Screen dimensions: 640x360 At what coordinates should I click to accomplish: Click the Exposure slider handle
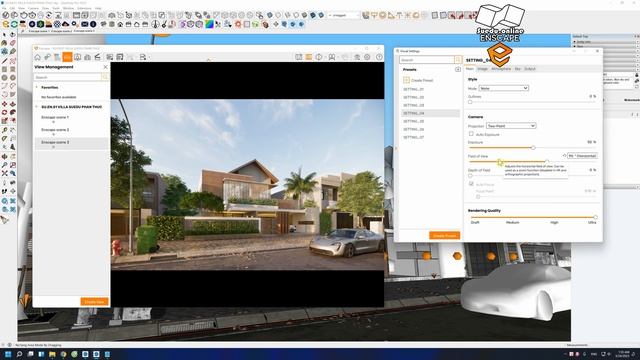(x=533, y=148)
